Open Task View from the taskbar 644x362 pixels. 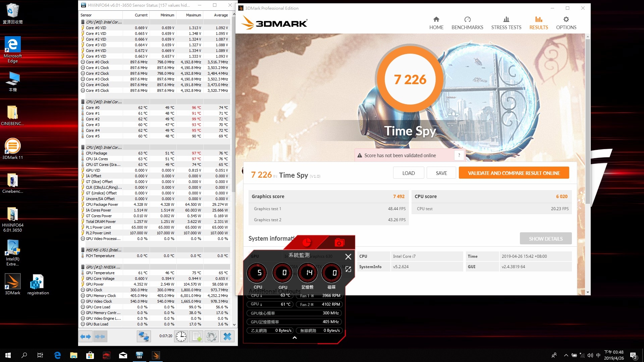[40, 355]
